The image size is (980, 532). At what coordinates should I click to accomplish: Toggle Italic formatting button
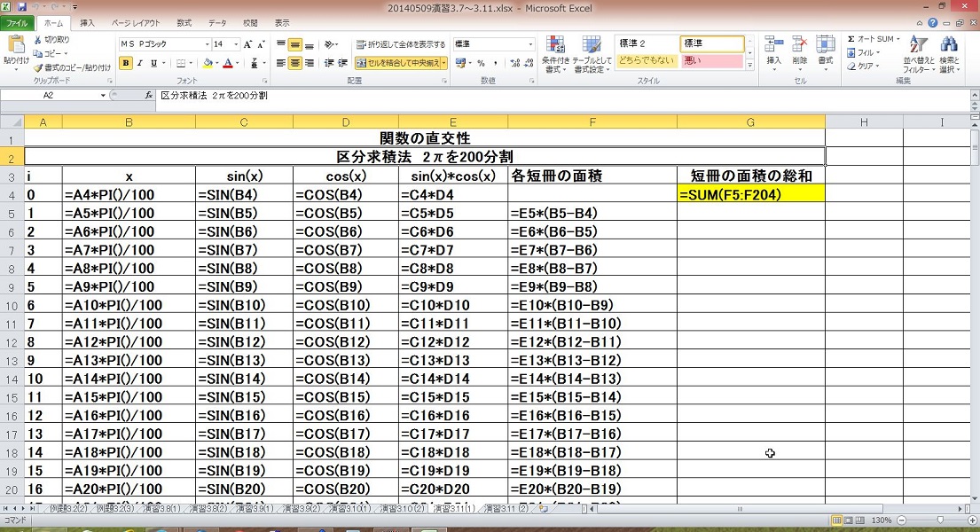[x=139, y=63]
